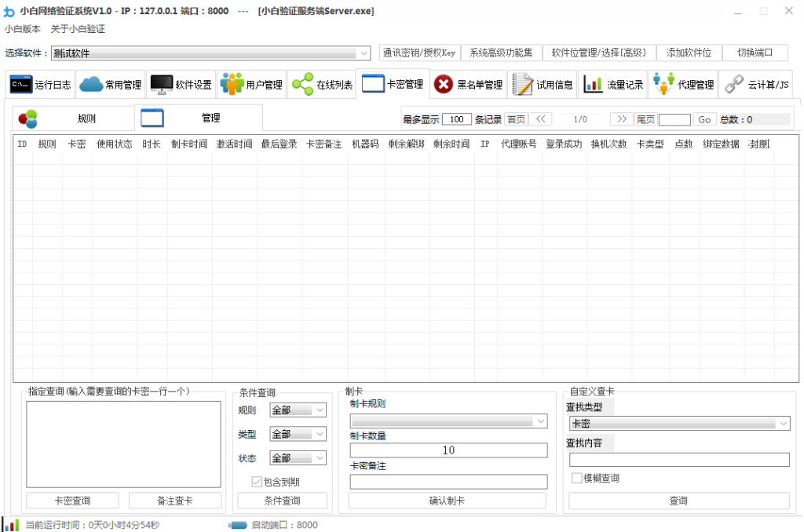The height and width of the screenshot is (532, 804).
Task: Click inside the 制卡数量 input field
Action: pos(448,450)
